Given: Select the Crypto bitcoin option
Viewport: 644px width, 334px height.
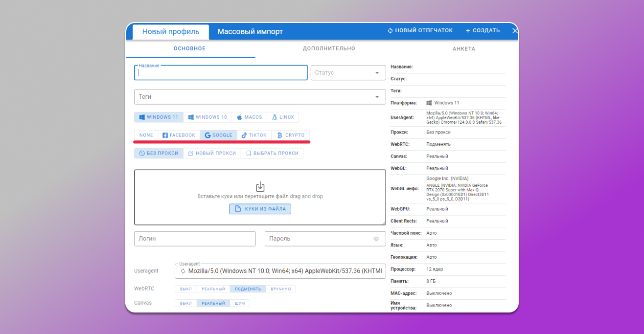Looking at the screenshot, I should 291,135.
